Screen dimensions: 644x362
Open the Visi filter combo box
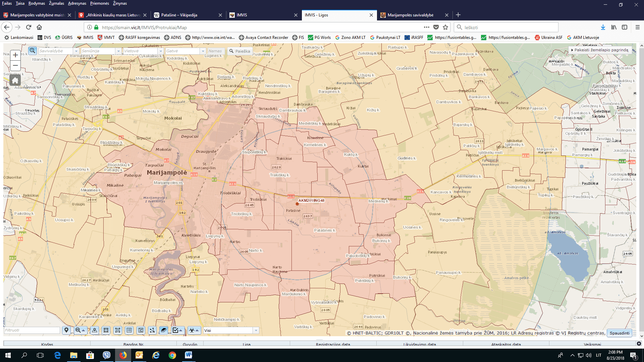tap(231, 330)
